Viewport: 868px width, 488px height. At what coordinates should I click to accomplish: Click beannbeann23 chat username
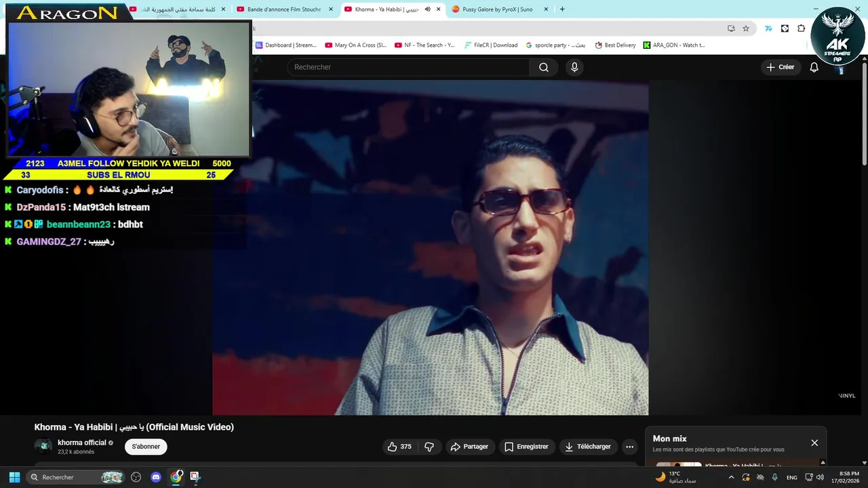click(x=78, y=224)
